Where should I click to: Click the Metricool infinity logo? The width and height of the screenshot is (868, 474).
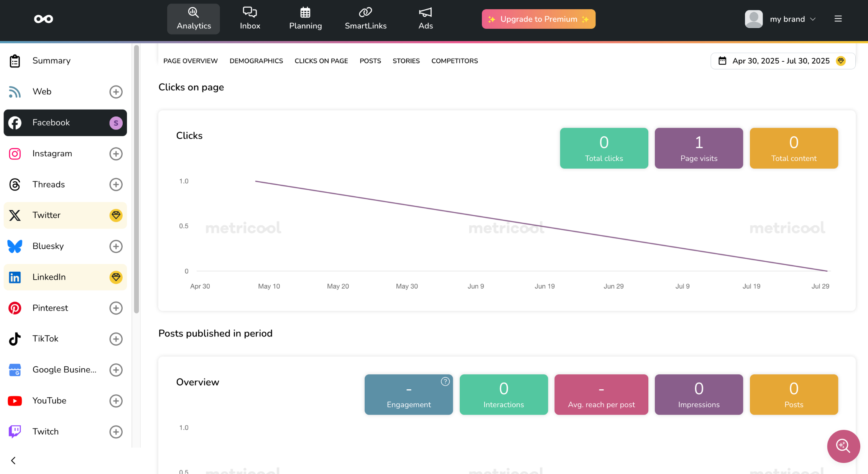click(x=43, y=19)
